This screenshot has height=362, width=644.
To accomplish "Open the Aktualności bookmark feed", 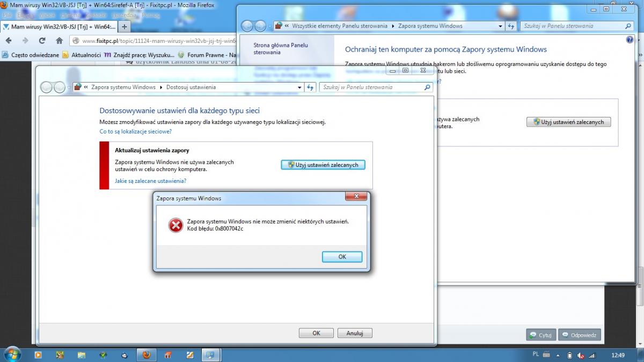I will point(82,55).
